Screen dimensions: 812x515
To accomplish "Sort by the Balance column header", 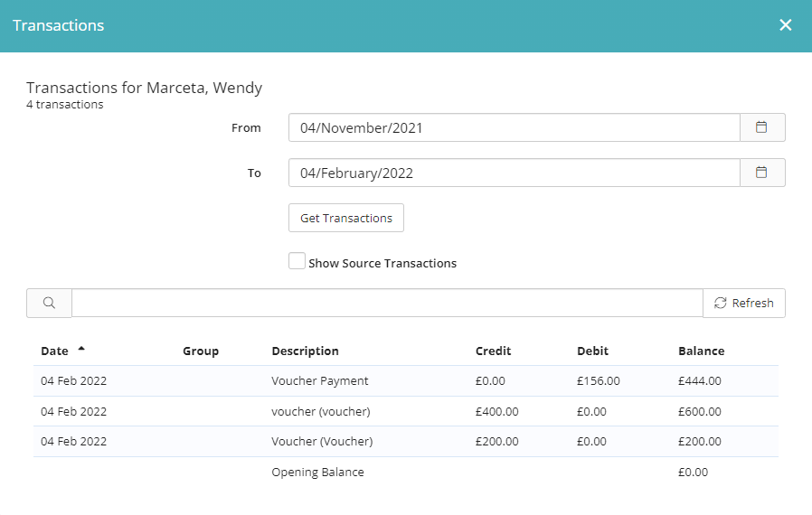I will [x=701, y=351].
